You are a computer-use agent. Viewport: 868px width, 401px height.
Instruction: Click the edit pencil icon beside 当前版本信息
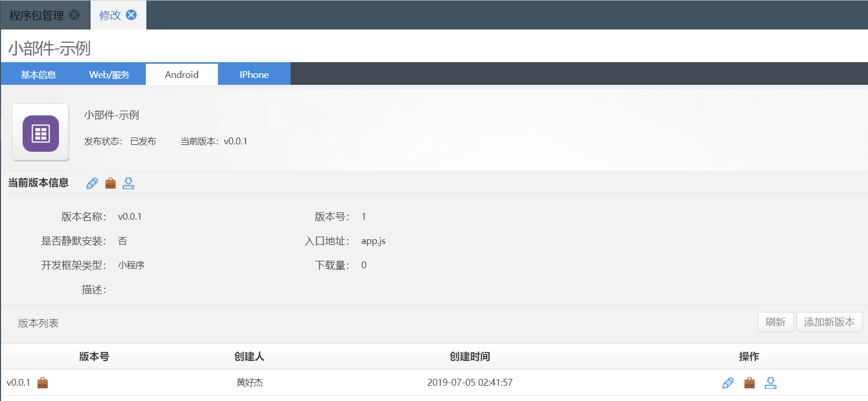pyautogui.click(x=92, y=183)
